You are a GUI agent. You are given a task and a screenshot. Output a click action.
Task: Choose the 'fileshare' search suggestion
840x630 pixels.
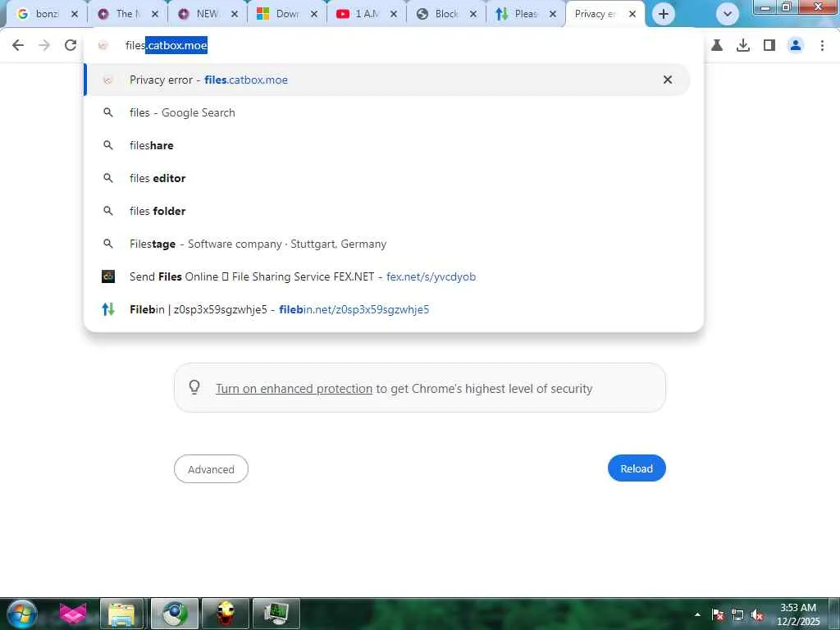[387, 145]
